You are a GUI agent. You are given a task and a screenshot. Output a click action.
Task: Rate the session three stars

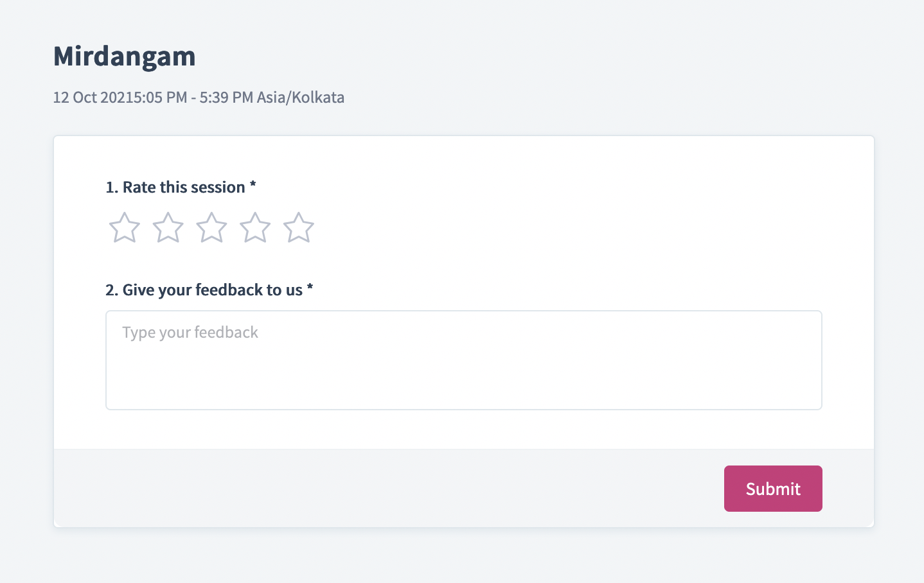click(x=211, y=228)
